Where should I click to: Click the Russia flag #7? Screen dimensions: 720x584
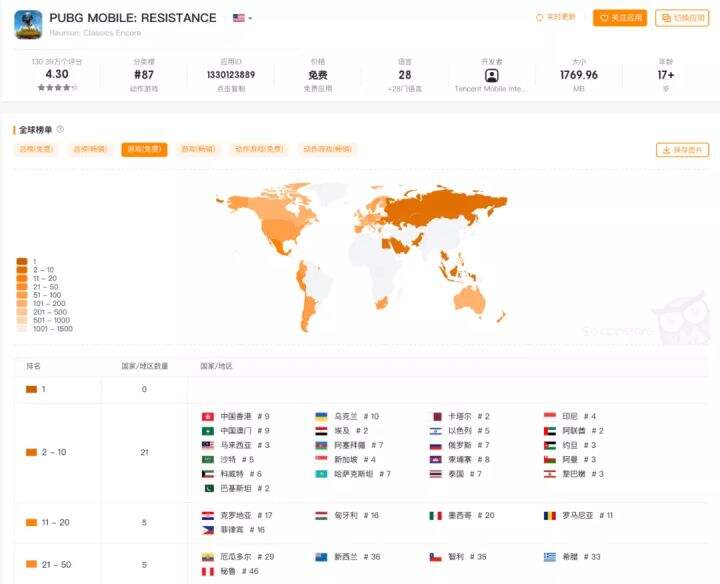point(435,445)
